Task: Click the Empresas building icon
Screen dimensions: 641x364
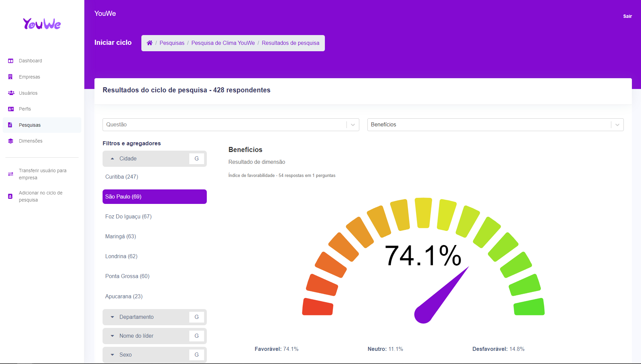Action: (10, 77)
